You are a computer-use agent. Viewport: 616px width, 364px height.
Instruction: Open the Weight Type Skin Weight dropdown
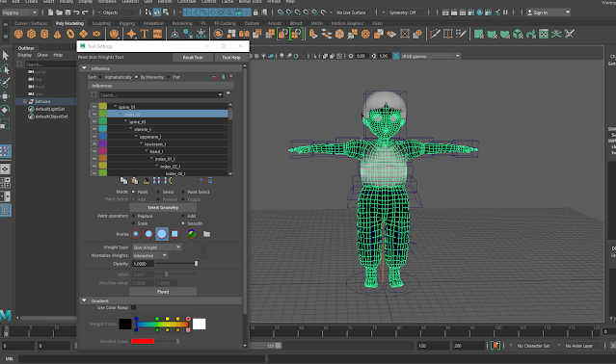point(157,247)
